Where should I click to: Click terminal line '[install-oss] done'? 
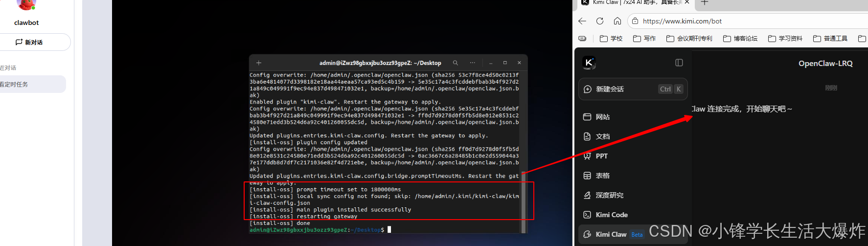click(280, 223)
